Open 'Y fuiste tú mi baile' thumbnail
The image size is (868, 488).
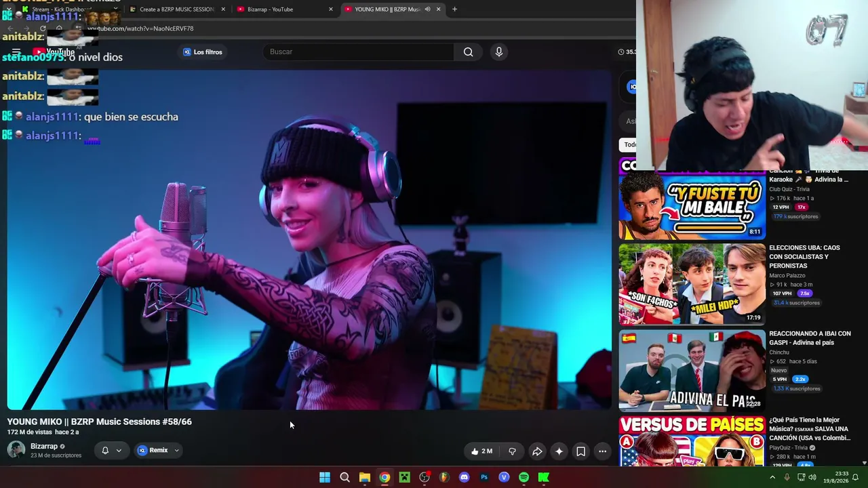tap(692, 199)
